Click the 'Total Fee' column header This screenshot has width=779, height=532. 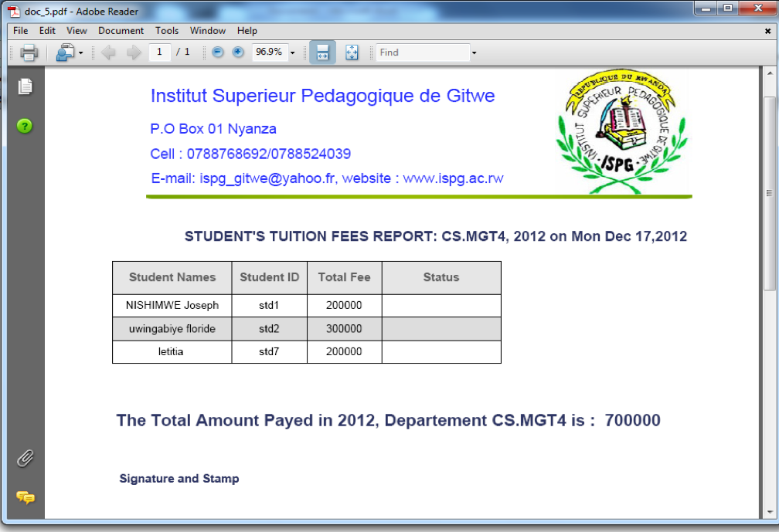pyautogui.click(x=345, y=277)
